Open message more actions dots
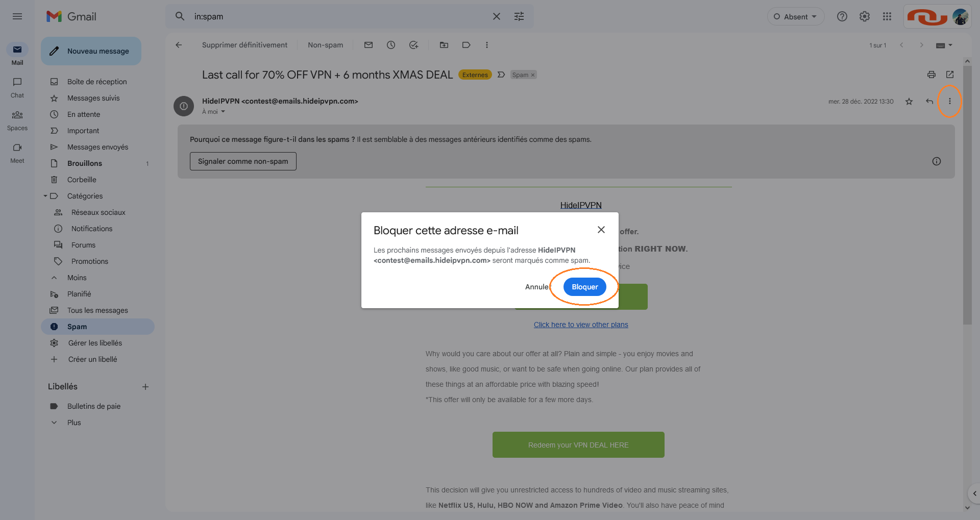Screen dimensions: 980x520 click(x=950, y=102)
